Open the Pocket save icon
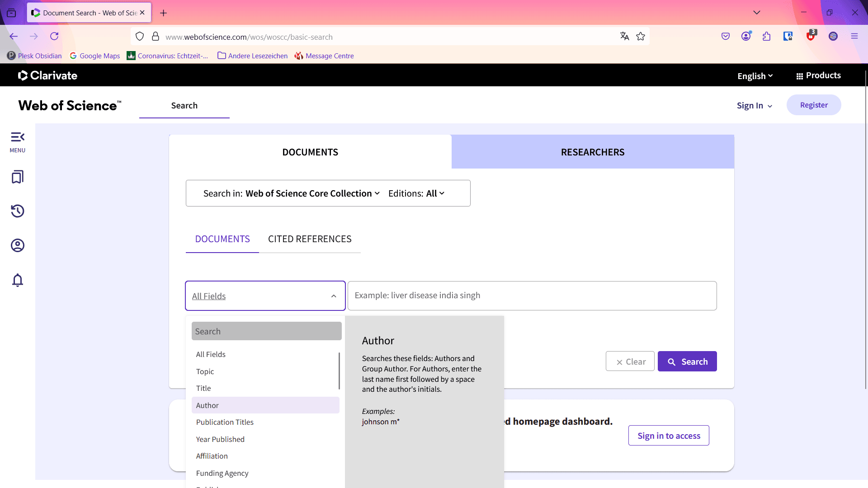 pyautogui.click(x=726, y=36)
